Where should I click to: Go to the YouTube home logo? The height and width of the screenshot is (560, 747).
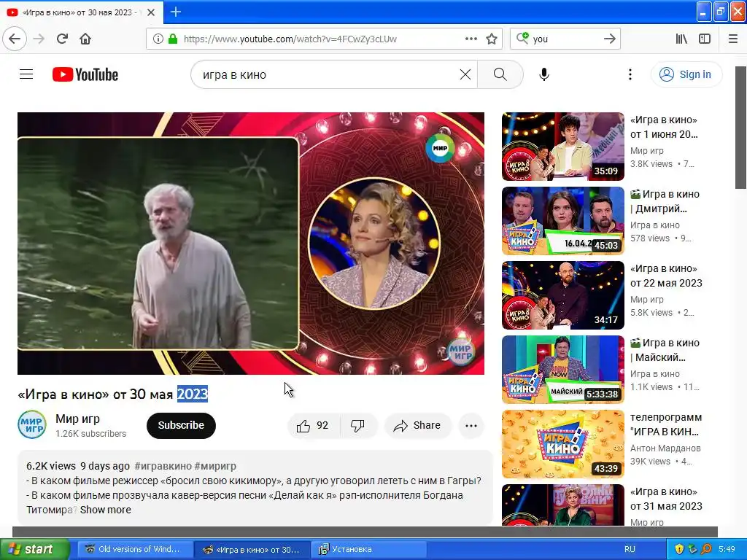85,74
